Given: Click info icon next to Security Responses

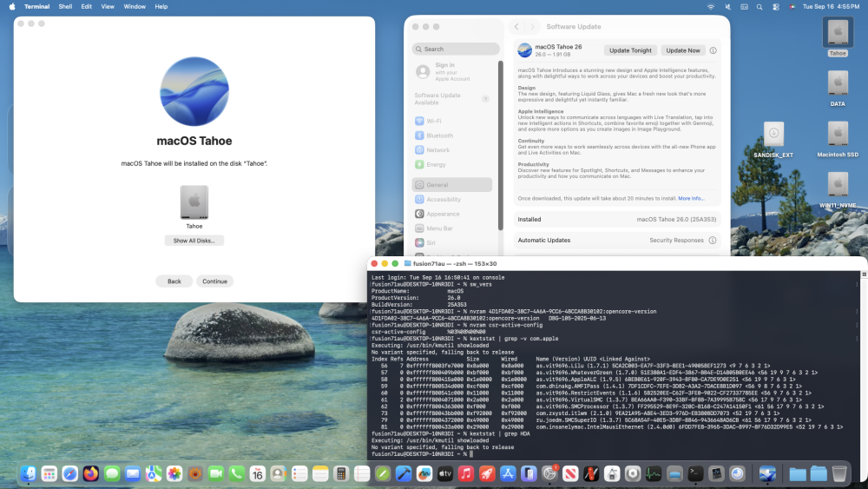Looking at the screenshot, I should click(713, 241).
